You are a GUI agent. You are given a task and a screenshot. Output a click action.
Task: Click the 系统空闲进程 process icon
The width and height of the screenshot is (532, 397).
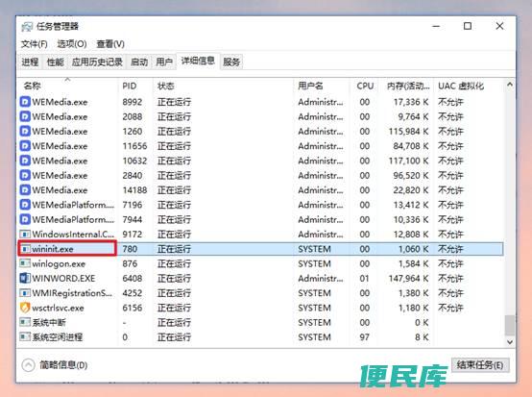25,336
